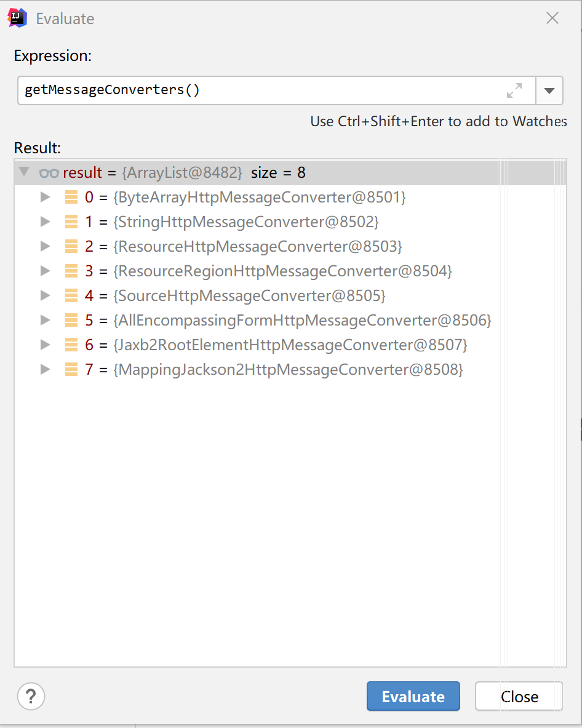Click the Close button
This screenshot has width=582, height=728.
519,697
